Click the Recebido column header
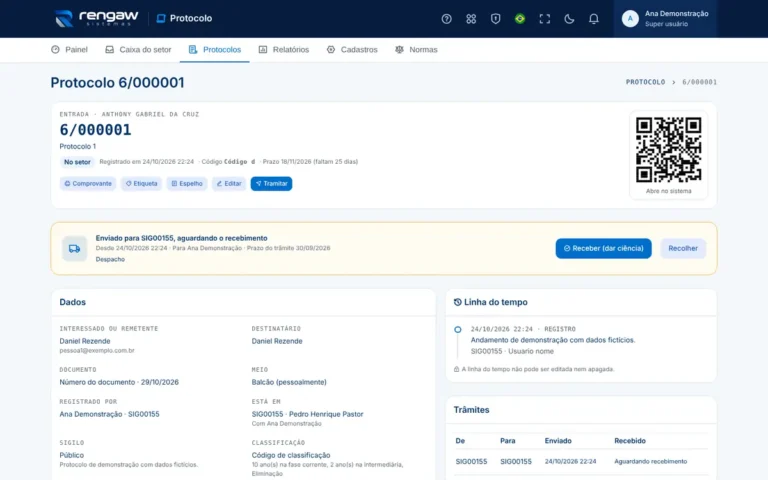The image size is (768, 480). (x=630, y=441)
